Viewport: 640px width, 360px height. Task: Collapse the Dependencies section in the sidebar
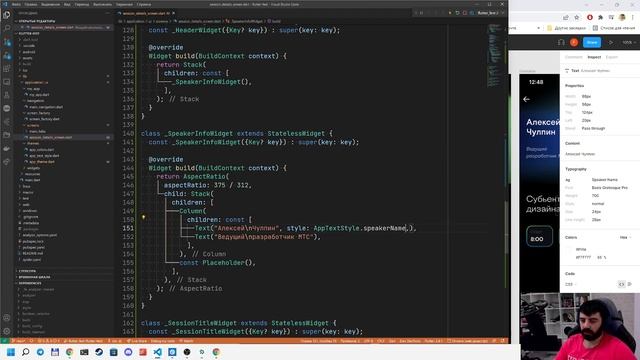point(30,283)
